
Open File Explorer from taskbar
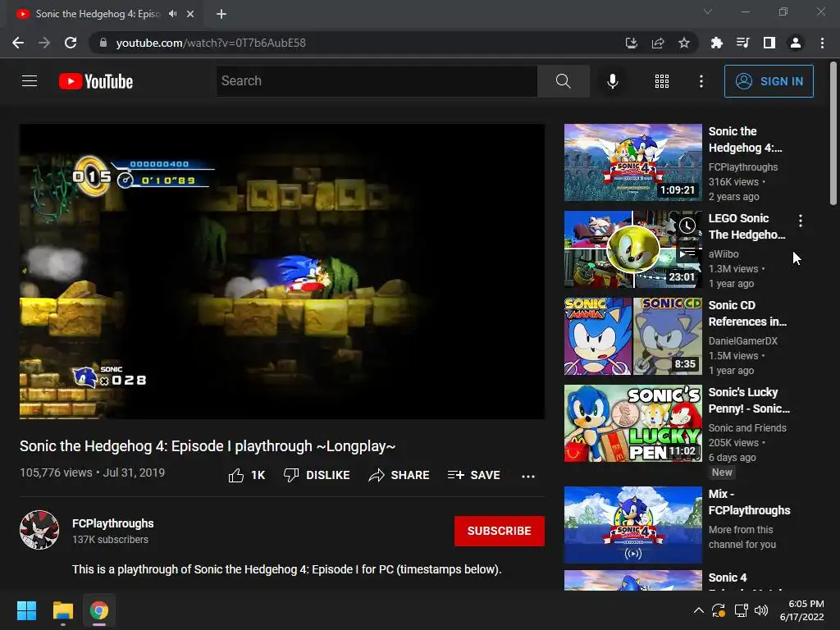pyautogui.click(x=62, y=610)
